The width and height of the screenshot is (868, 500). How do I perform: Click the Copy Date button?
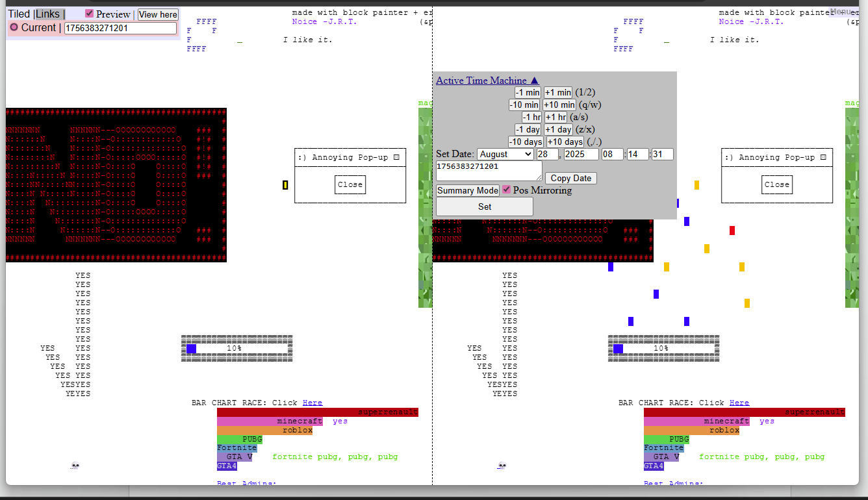click(570, 178)
